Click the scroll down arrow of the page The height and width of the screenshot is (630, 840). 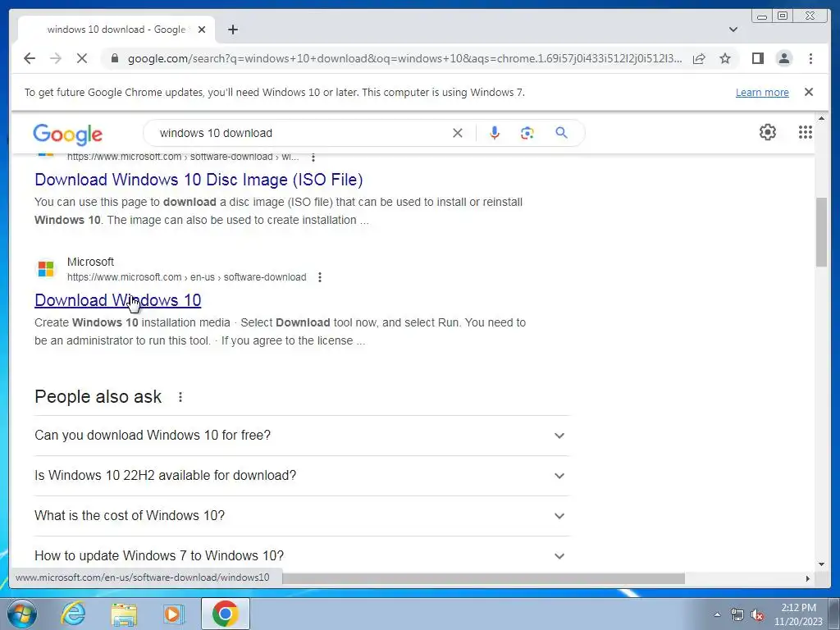(821, 564)
